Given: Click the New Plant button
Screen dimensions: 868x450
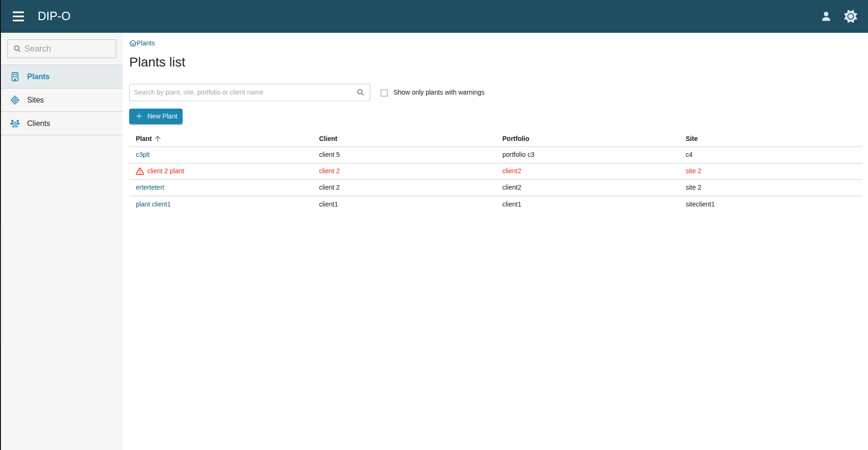Looking at the screenshot, I should [156, 117].
